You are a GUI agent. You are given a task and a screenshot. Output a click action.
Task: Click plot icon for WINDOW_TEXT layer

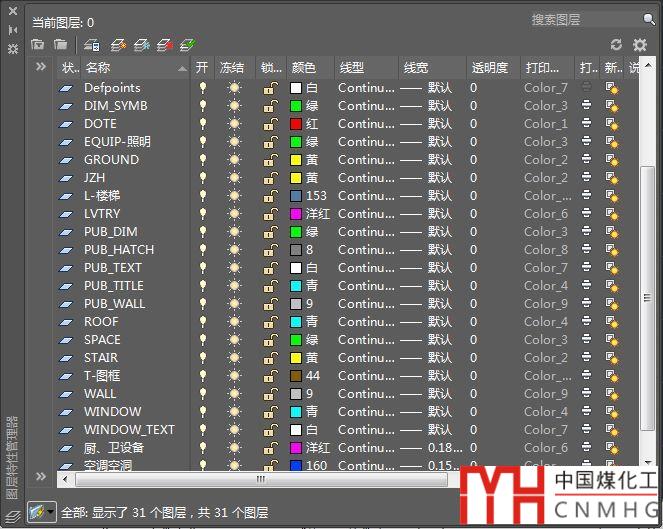pos(586,429)
